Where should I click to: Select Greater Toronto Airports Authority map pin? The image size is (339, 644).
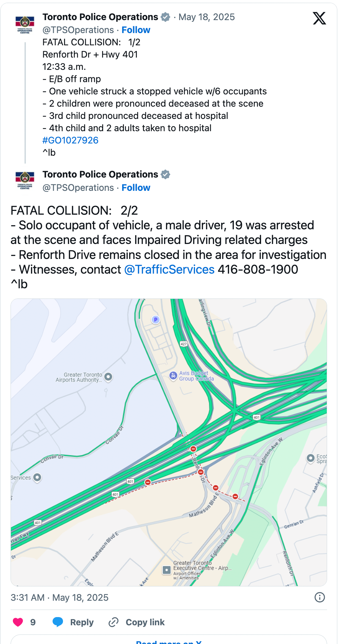108,377
